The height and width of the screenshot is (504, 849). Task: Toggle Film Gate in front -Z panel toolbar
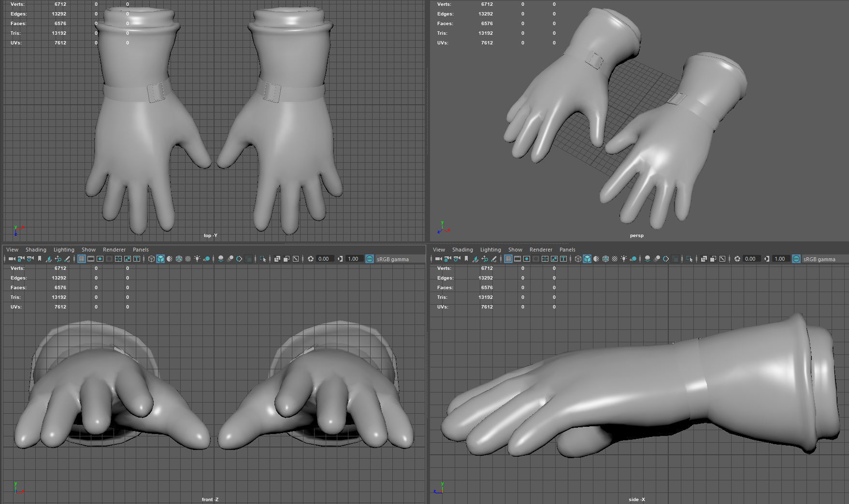[91, 259]
